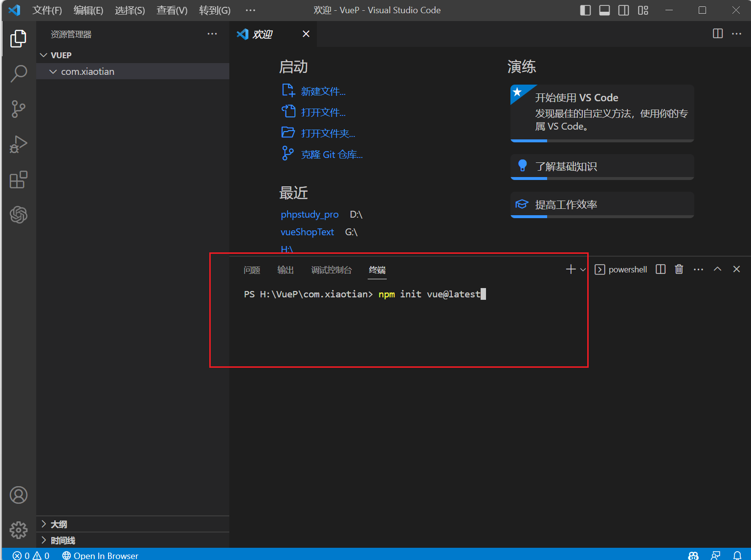Image resolution: width=751 pixels, height=560 pixels.
Task: Open terminal panel more actions ellipsis
Action: [699, 269]
